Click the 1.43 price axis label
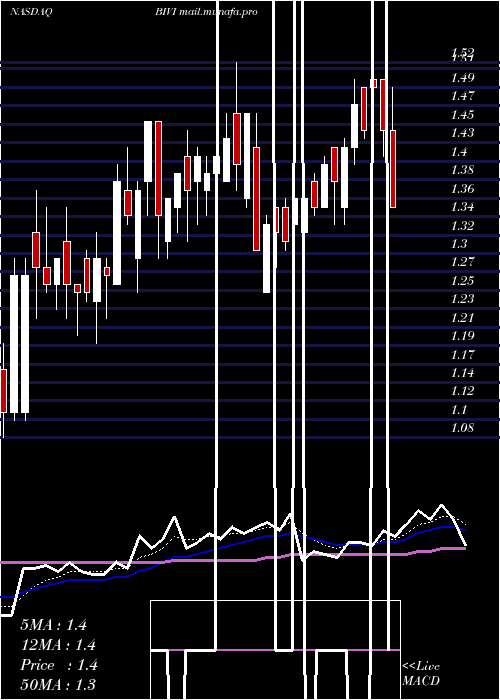Image resolution: width=500 pixels, height=700 pixels. coord(462,133)
